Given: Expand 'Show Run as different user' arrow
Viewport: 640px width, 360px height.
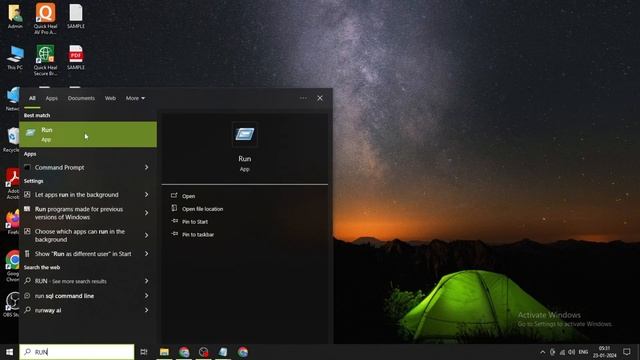Looking at the screenshot, I should (147, 253).
